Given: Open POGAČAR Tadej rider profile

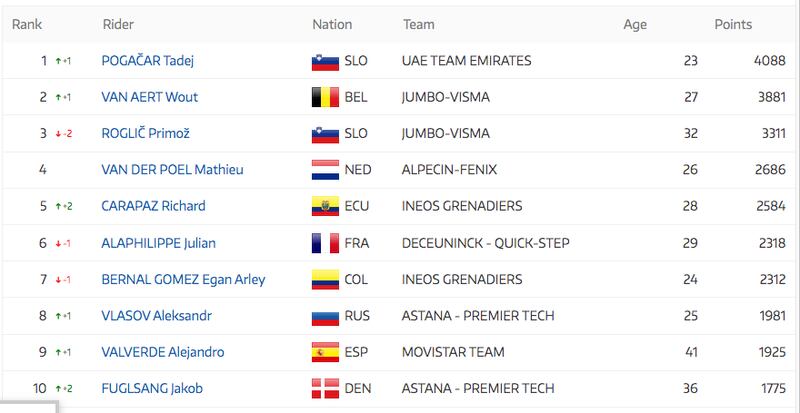Looking at the screenshot, I should coord(147,61).
